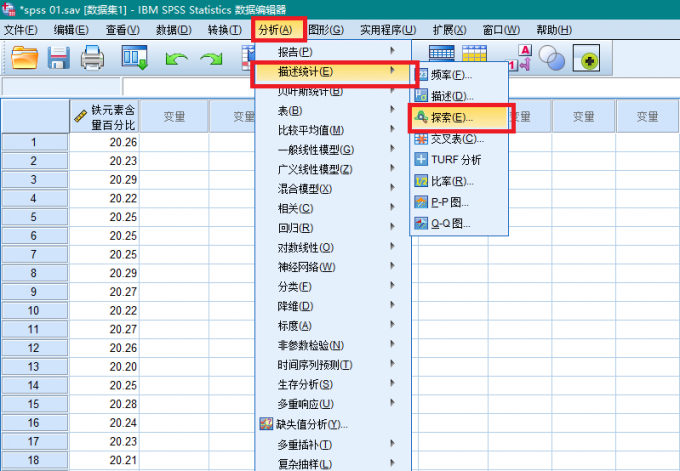Click the cell value in row 18
Screen dimensions: 680x471
(104, 460)
